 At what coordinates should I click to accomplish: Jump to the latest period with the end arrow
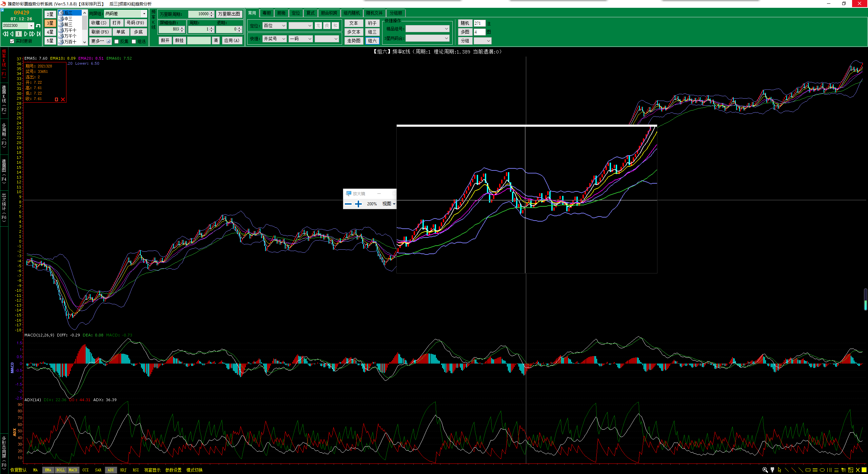pos(39,34)
